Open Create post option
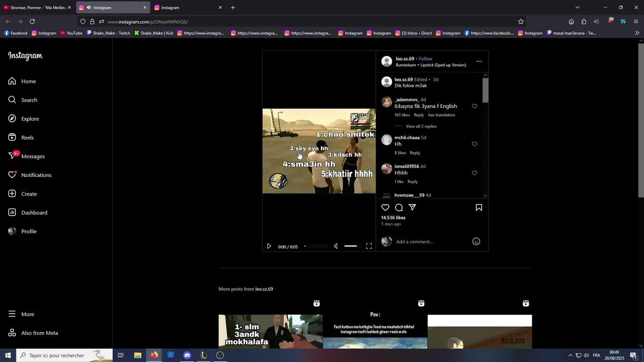 pyautogui.click(x=23, y=194)
